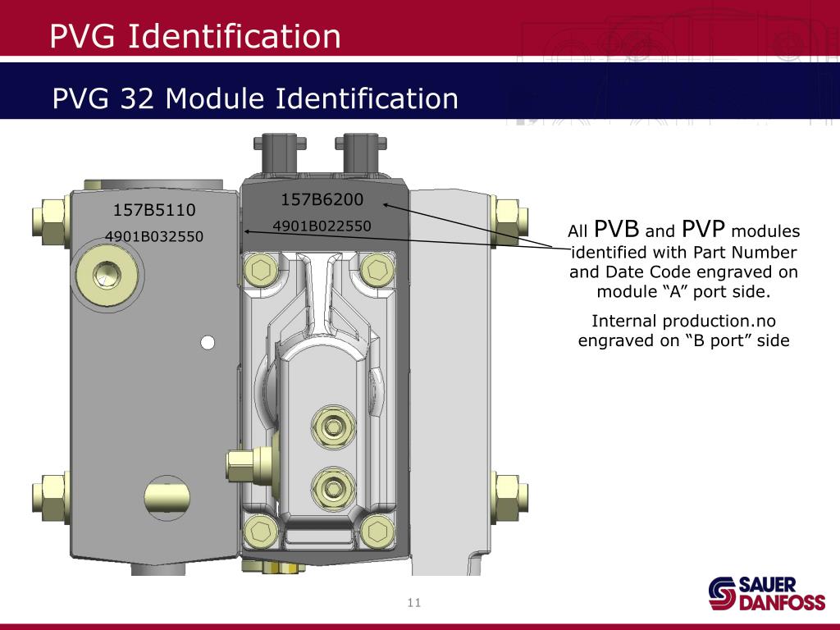Screen dimensions: 840x630
Task: Select date code 4901B032550 text
Action: point(153,236)
